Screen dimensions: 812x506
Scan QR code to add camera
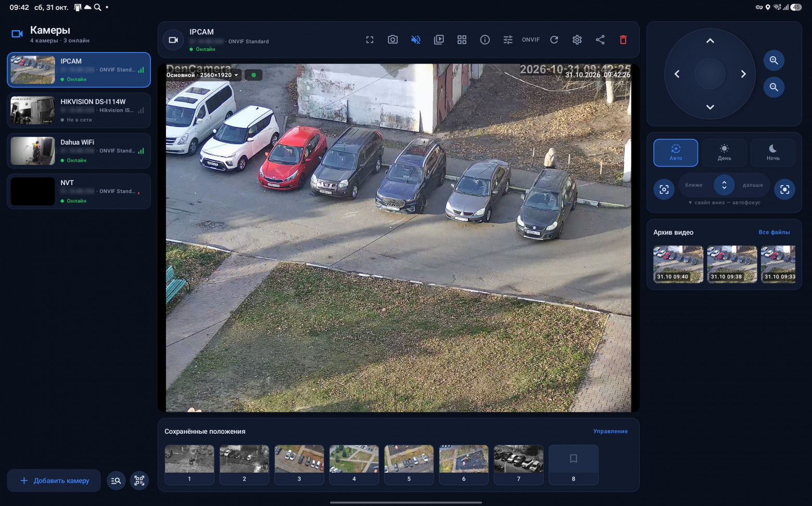point(139,481)
